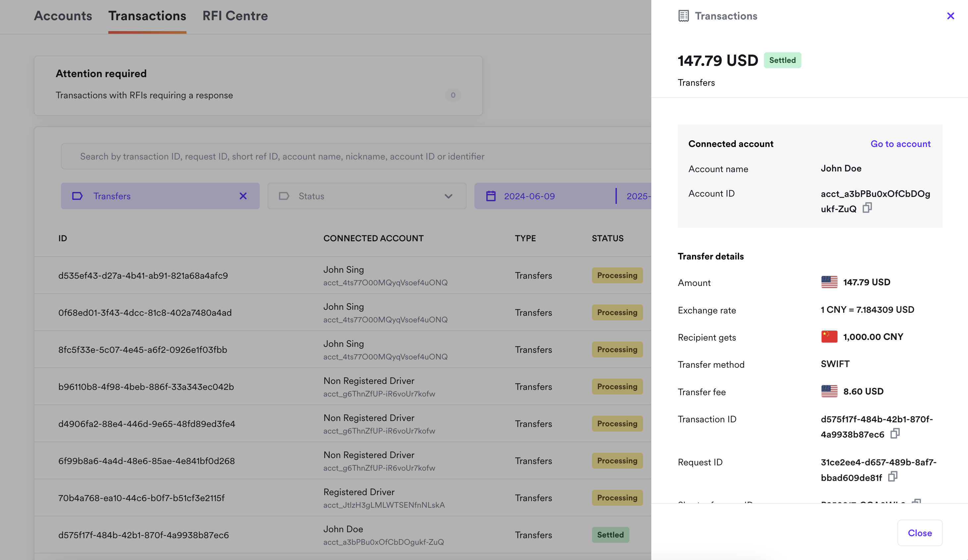This screenshot has height=560, width=968.
Task: Copy the Account ID value
Action: tap(867, 208)
